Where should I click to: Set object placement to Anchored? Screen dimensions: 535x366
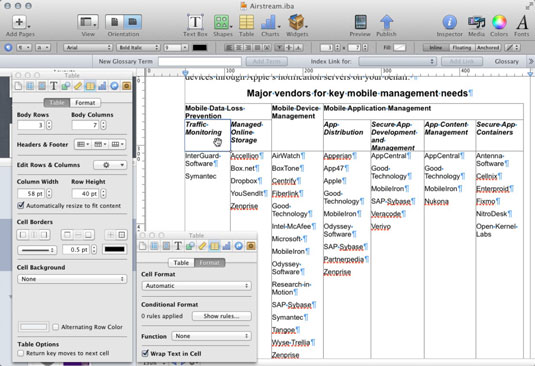(x=488, y=48)
